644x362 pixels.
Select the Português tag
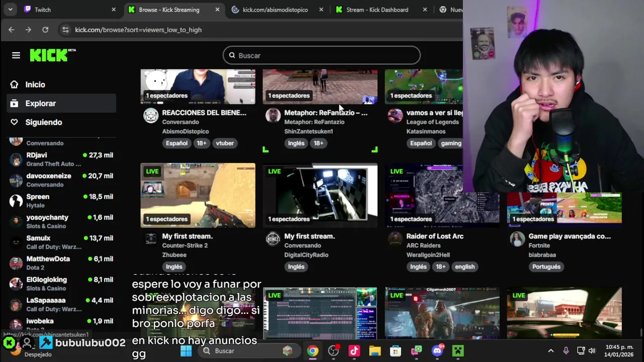pos(546,267)
